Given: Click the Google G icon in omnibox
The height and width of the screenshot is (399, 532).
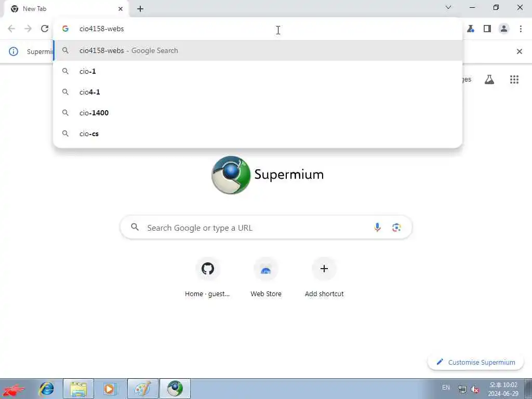Looking at the screenshot, I should (x=65, y=29).
